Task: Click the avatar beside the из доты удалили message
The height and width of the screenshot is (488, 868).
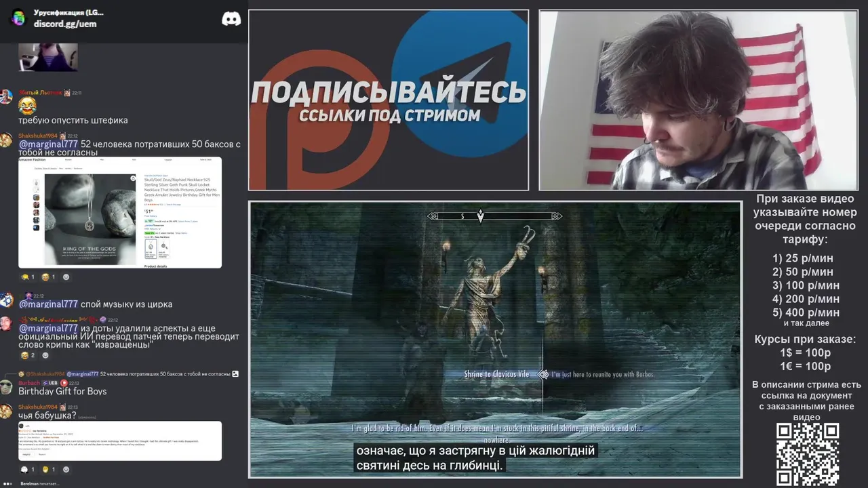Action: (x=6, y=323)
